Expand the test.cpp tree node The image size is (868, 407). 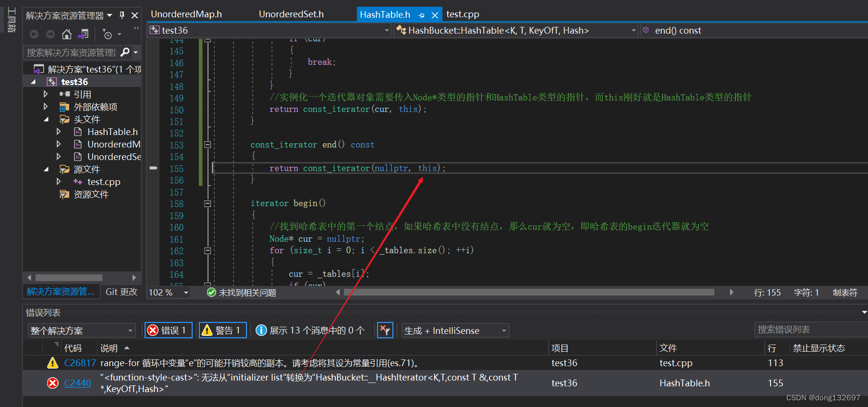coord(59,182)
